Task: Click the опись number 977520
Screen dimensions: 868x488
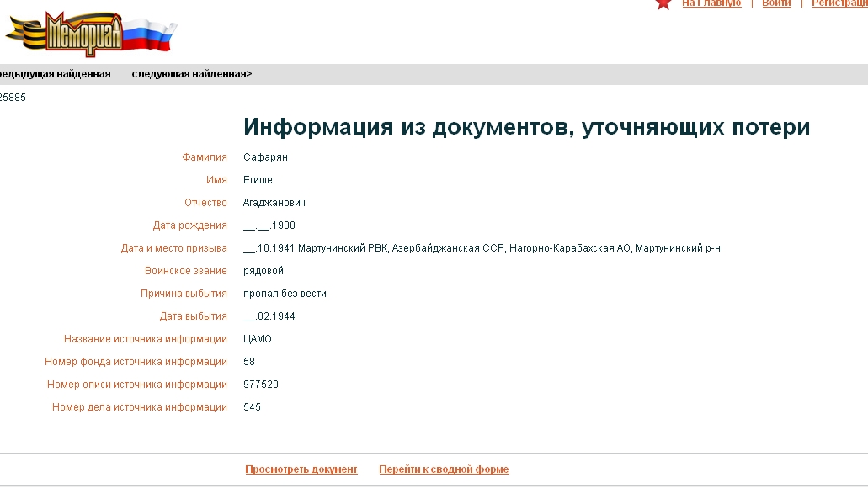Action: click(x=261, y=384)
